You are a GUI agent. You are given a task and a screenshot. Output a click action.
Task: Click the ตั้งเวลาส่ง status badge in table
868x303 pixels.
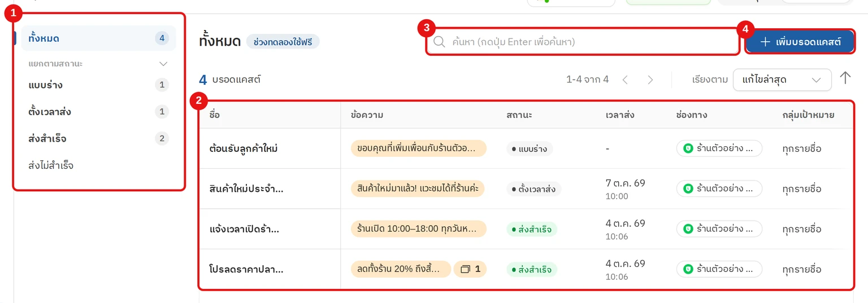(x=534, y=189)
